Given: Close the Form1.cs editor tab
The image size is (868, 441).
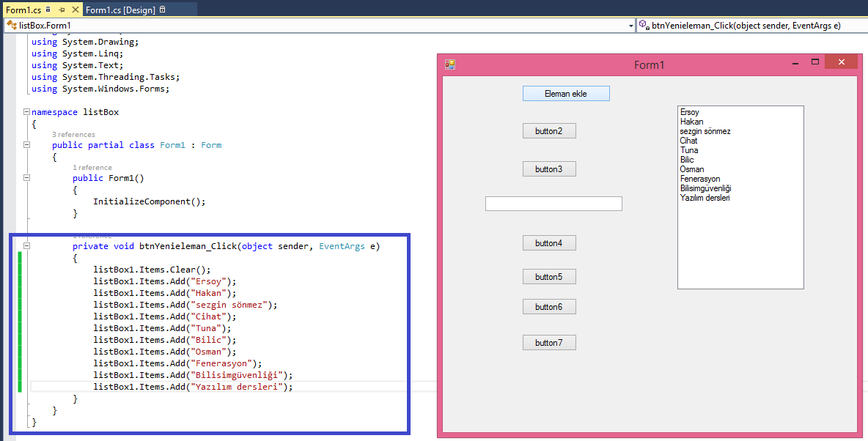Looking at the screenshot, I should tap(76, 10).
